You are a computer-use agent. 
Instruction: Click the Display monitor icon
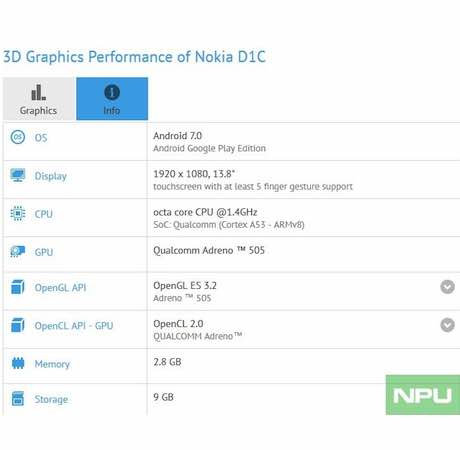18,175
